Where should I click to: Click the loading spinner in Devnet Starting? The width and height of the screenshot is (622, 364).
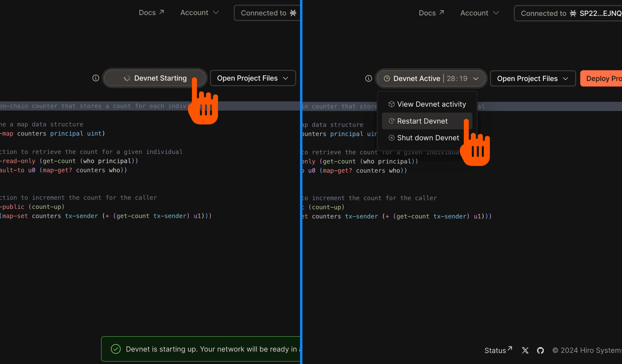point(127,78)
